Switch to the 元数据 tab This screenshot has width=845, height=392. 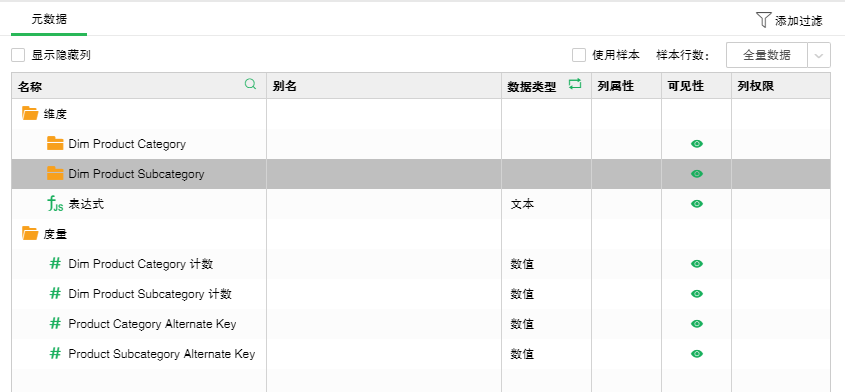pyautogui.click(x=49, y=19)
